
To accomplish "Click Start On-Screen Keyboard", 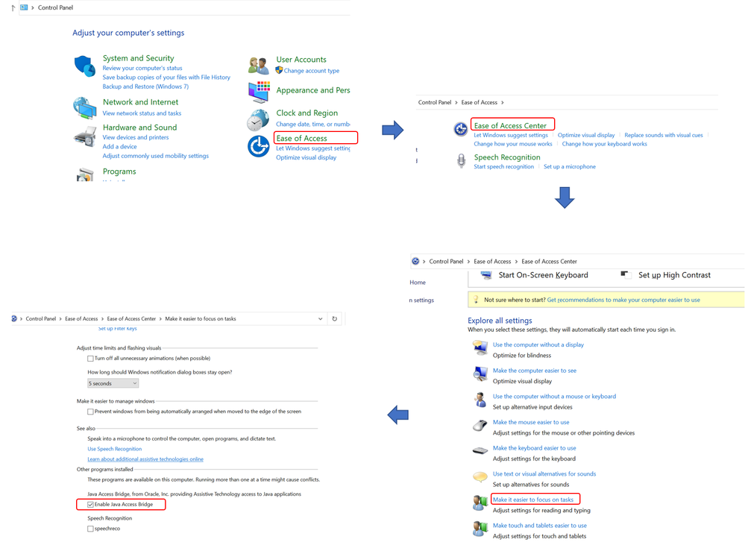I will click(x=543, y=275).
